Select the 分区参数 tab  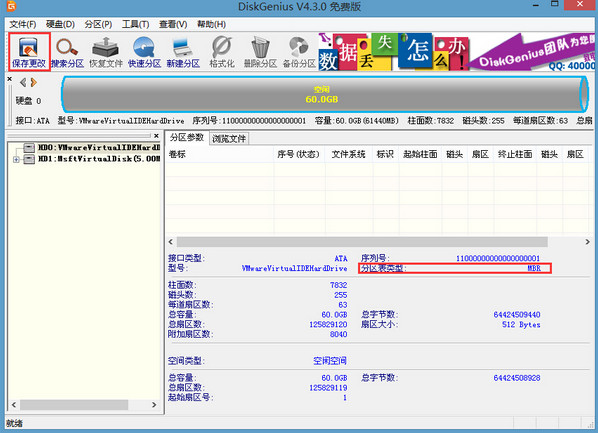point(187,138)
